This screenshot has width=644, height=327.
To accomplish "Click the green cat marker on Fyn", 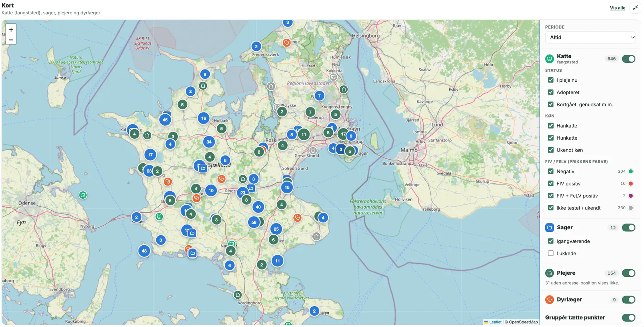I will [x=83, y=195].
